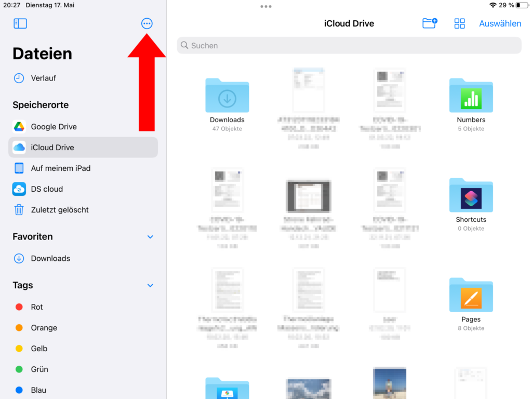This screenshot has width=532, height=399.
Task: Open the Pages folder
Action: tap(471, 295)
